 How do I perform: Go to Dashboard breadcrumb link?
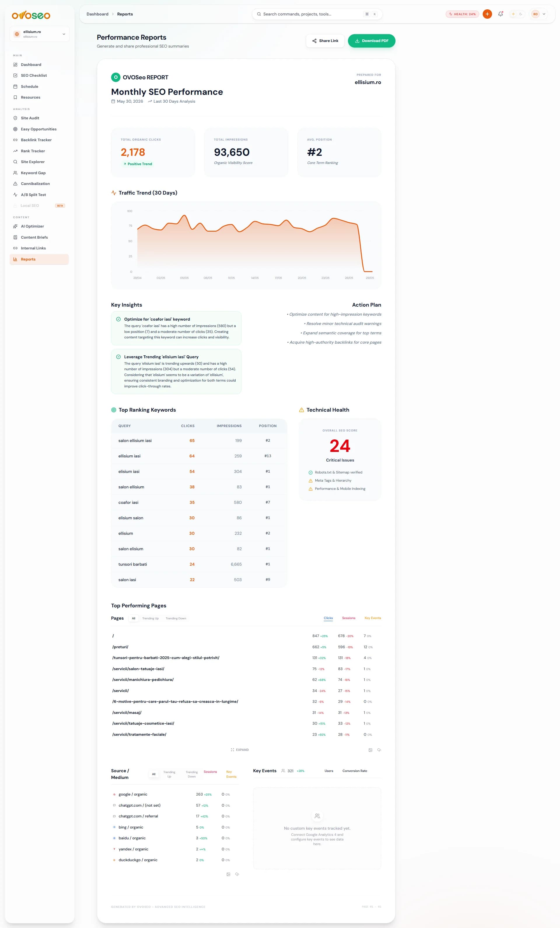(97, 14)
